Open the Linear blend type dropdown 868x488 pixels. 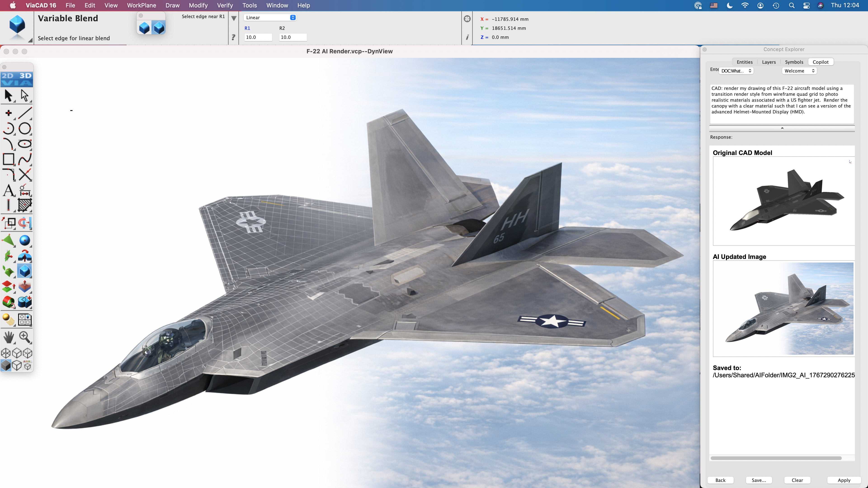click(x=270, y=18)
